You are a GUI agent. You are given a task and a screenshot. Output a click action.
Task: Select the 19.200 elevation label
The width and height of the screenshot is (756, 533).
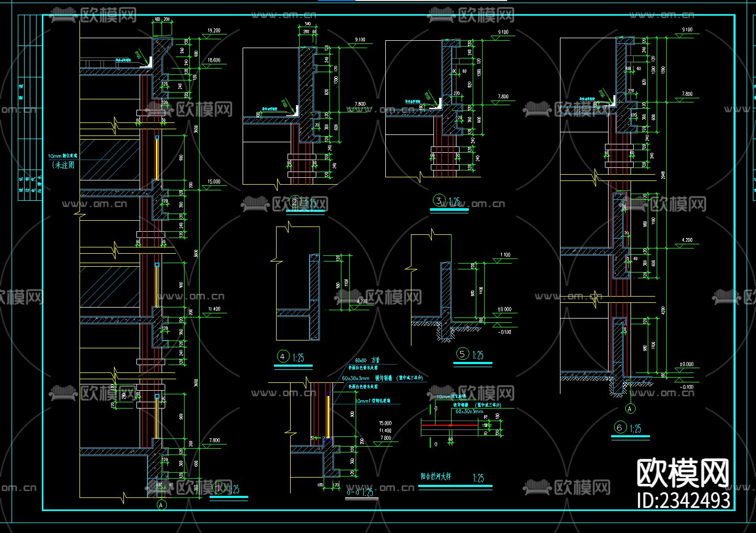point(214,31)
